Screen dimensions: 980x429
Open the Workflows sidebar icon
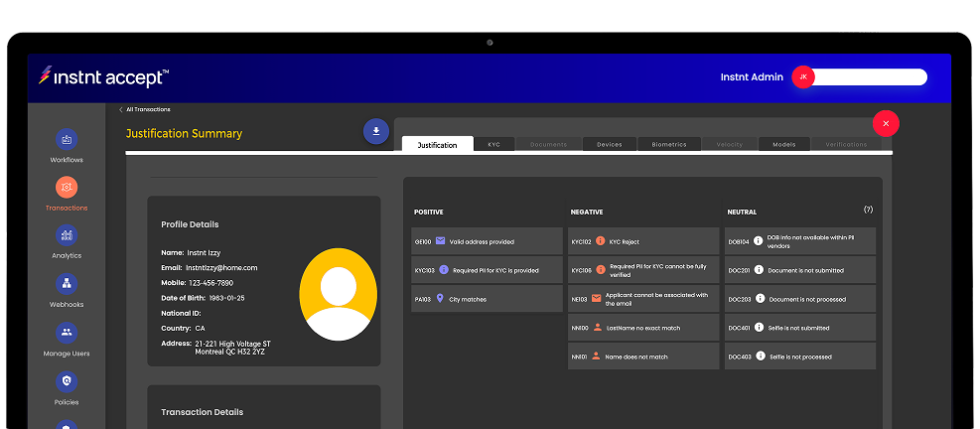[67, 139]
